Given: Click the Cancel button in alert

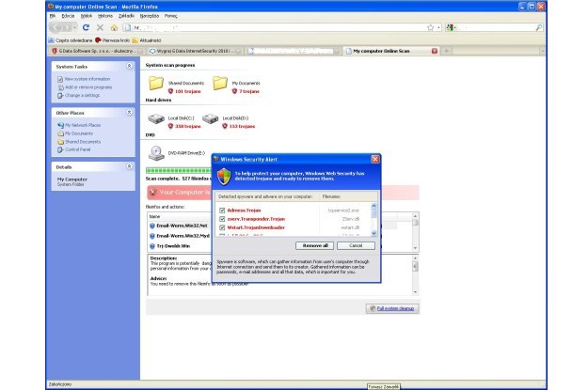Looking at the screenshot, I should point(356,246).
